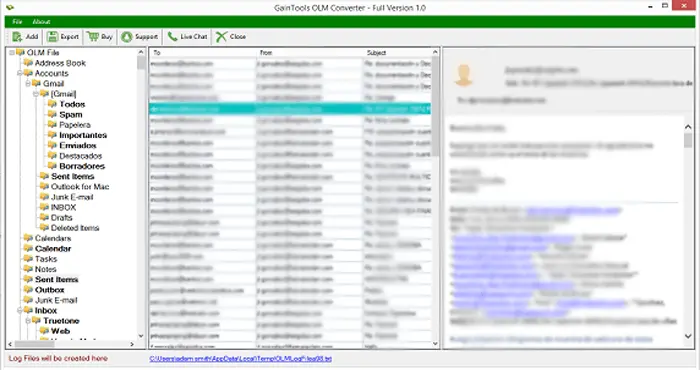This screenshot has height=370, width=700.
Task: Collapse the [Gmail] subfolder node
Action: tap(36, 94)
